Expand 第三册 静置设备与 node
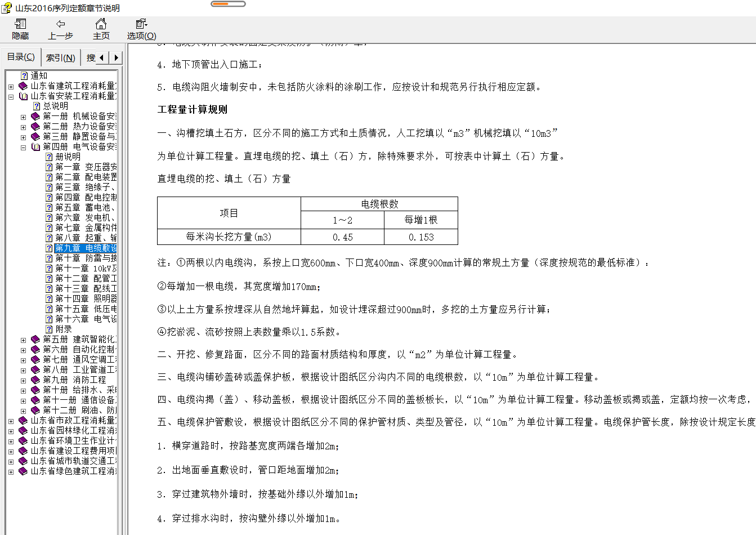The image size is (756, 535). (x=23, y=137)
